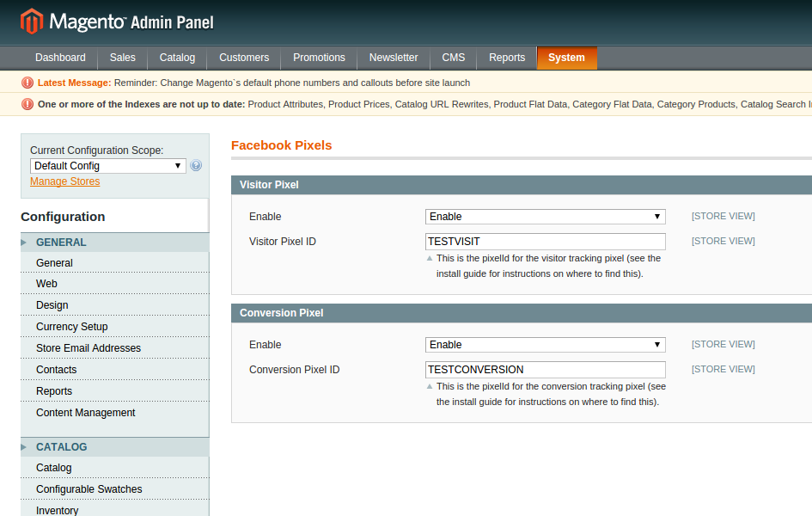This screenshot has width=812, height=516.
Task: Click the Magento logo icon
Action: click(32, 21)
